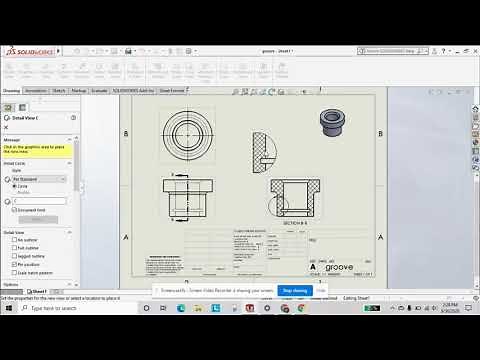Select the Sheet1 tab at bottom
This screenshot has height=360, width=480.
click(37, 292)
